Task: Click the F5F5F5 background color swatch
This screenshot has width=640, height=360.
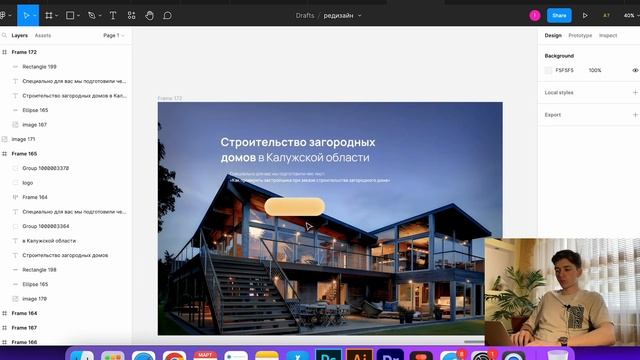Action: tap(548, 70)
